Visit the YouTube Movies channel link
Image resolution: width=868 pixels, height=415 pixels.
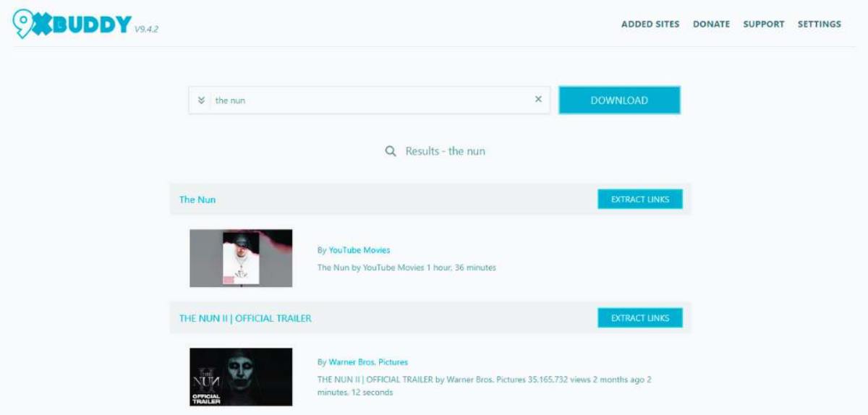[359, 250]
